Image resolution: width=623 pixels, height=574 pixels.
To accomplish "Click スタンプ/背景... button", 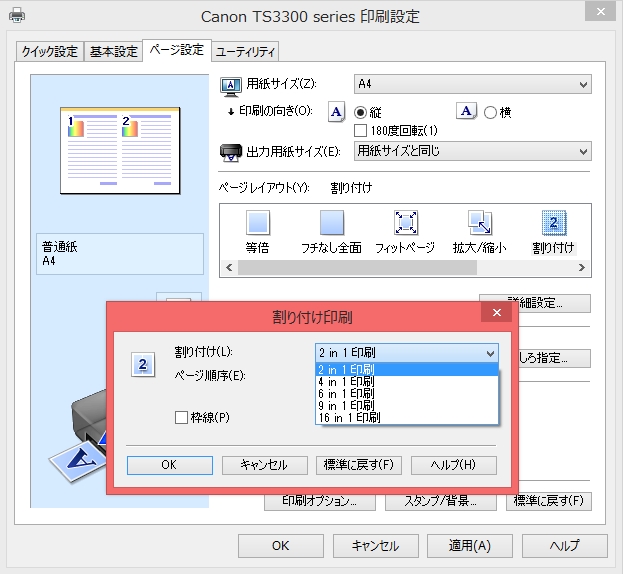I will click(441, 501).
